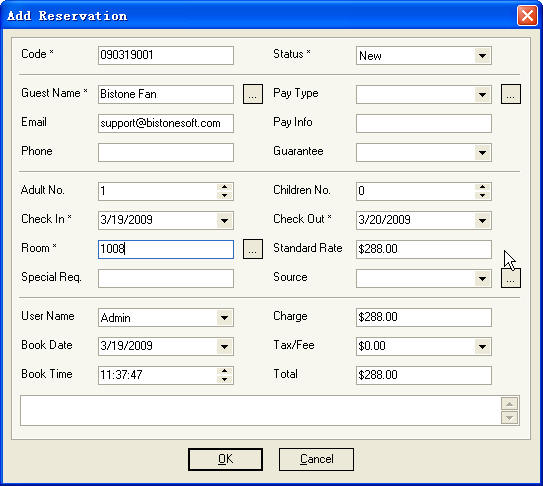Open the guest name browse button

253,94
